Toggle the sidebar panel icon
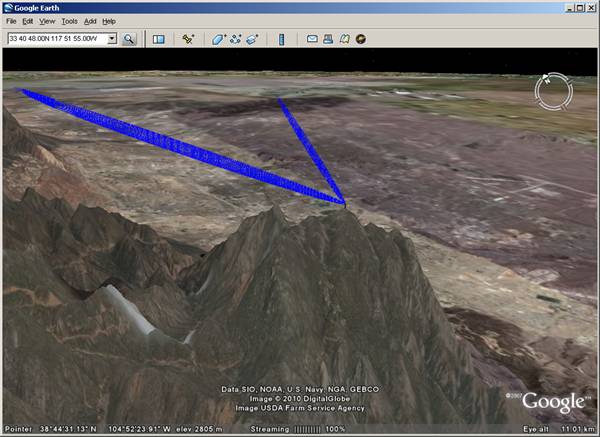600x437 pixels. (x=158, y=39)
